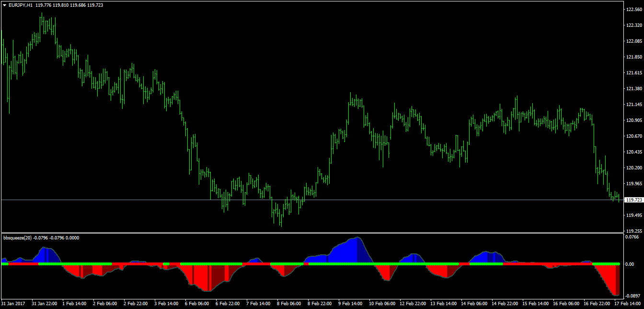Click the 10 Feb 06:00 time label
The height and width of the screenshot is (309, 644).
[382, 304]
